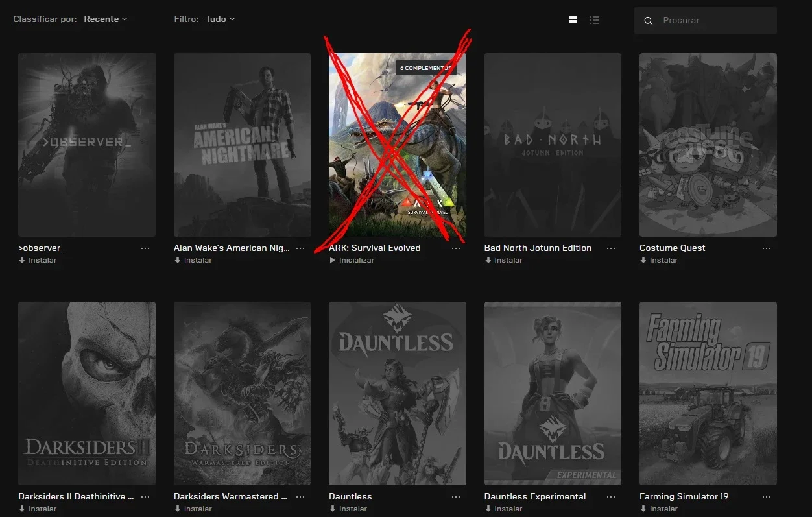Screen dimensions: 812x517
Task: Open three-dots menu beside the Dauntless title
Action: click(456, 497)
